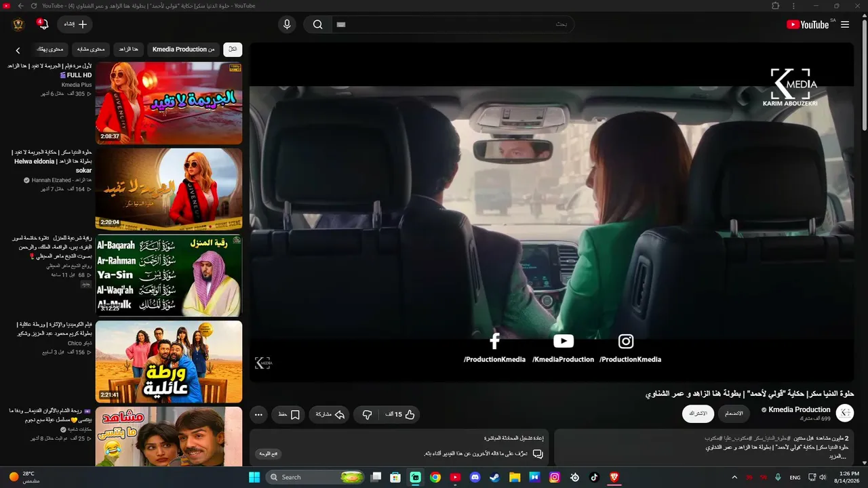Screen dimensions: 868x488
Task: Start voice search with the microphone button
Action: (287, 24)
